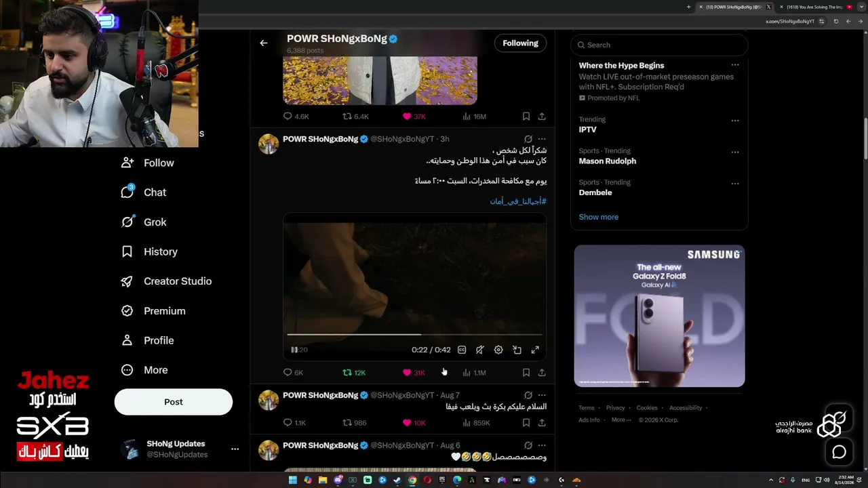Open Steam from the taskbar

pyautogui.click(x=397, y=480)
